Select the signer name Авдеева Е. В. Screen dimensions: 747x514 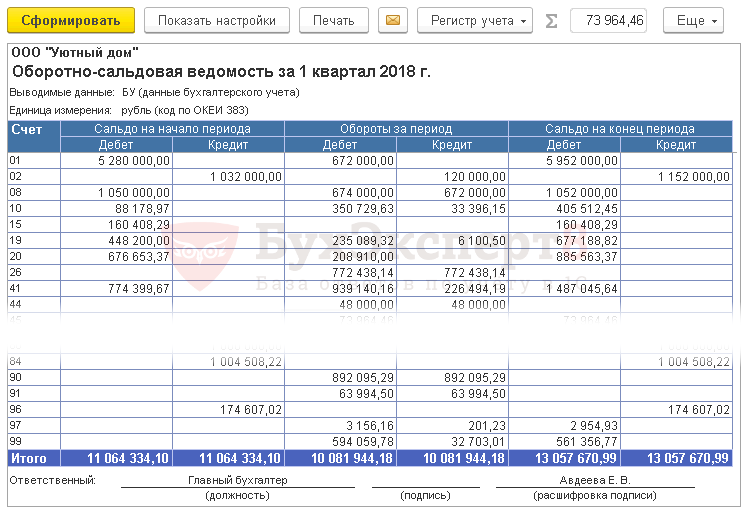595,480
